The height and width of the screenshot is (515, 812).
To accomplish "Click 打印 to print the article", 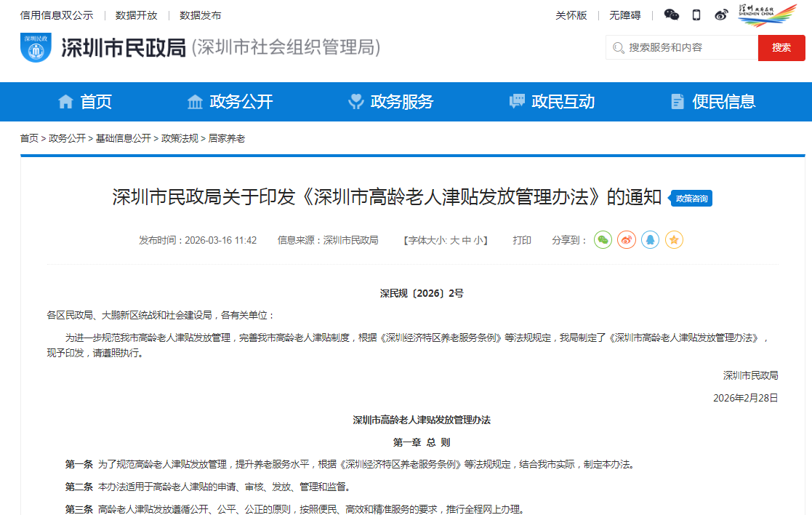I will click(x=522, y=240).
